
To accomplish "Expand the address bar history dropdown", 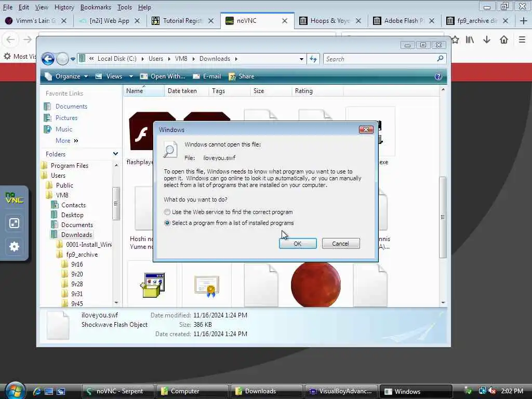I will pos(301,59).
